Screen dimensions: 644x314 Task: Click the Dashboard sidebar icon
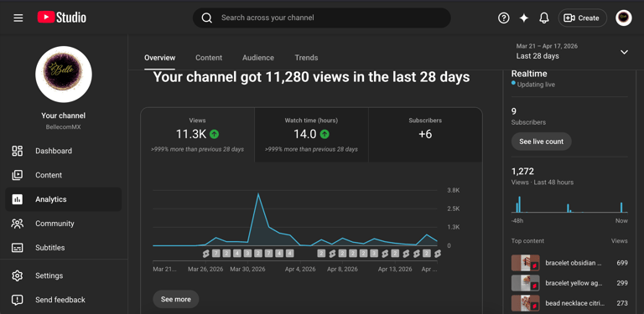point(18,151)
